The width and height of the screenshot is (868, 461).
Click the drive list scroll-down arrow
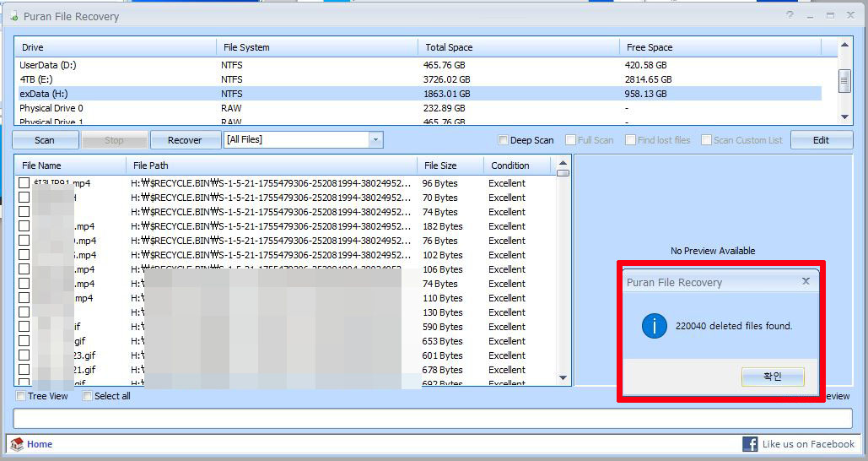pyautogui.click(x=844, y=117)
